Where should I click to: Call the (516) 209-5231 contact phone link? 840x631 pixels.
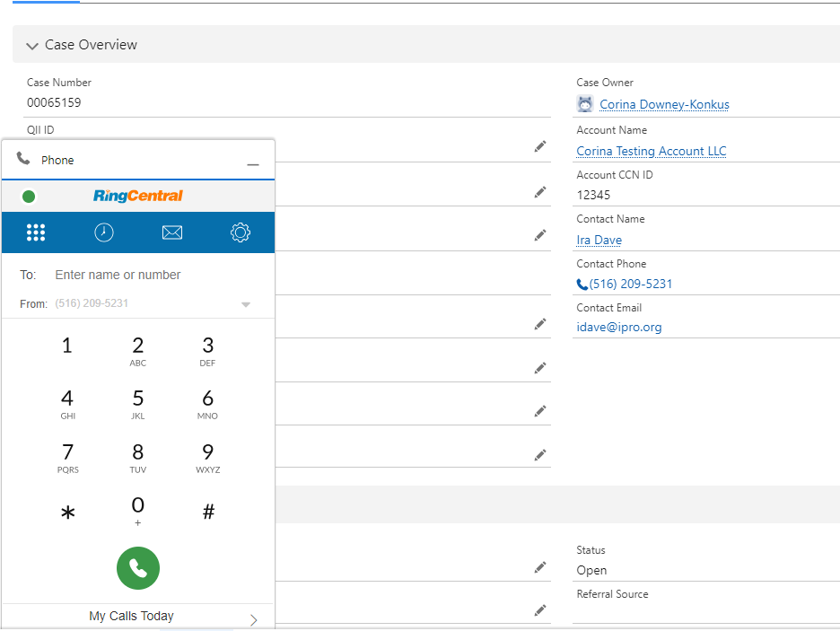click(x=631, y=284)
